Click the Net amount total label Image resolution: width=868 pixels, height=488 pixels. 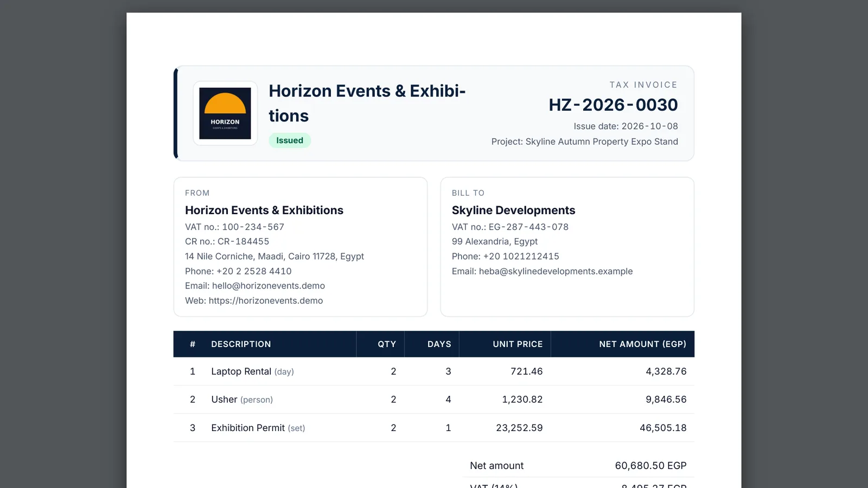coord(496,466)
